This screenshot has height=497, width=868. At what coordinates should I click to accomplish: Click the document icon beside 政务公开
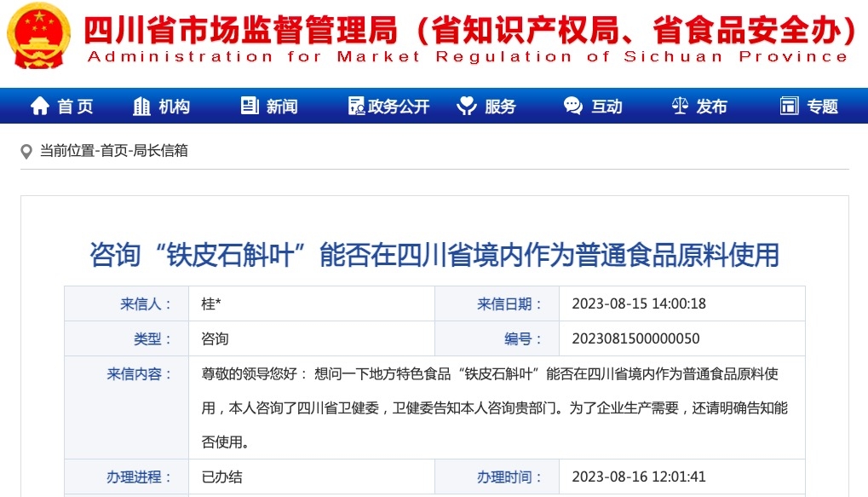click(x=356, y=107)
